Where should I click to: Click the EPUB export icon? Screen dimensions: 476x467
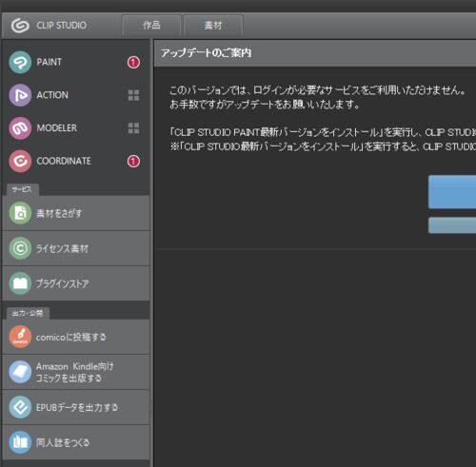[x=20, y=407]
